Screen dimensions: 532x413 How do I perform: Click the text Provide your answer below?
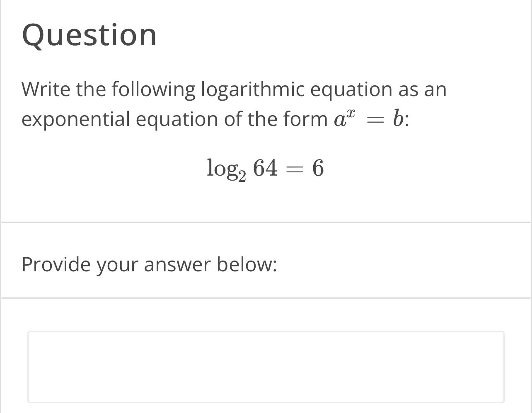[x=150, y=264]
